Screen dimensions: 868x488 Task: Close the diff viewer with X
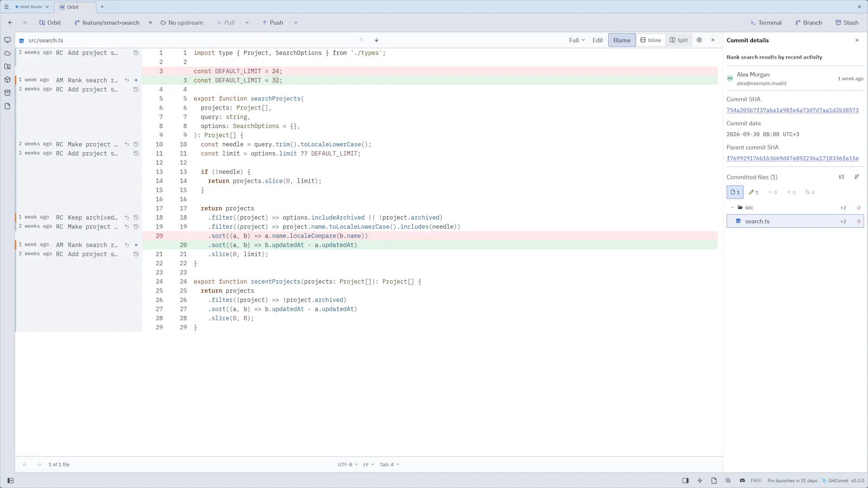point(713,40)
